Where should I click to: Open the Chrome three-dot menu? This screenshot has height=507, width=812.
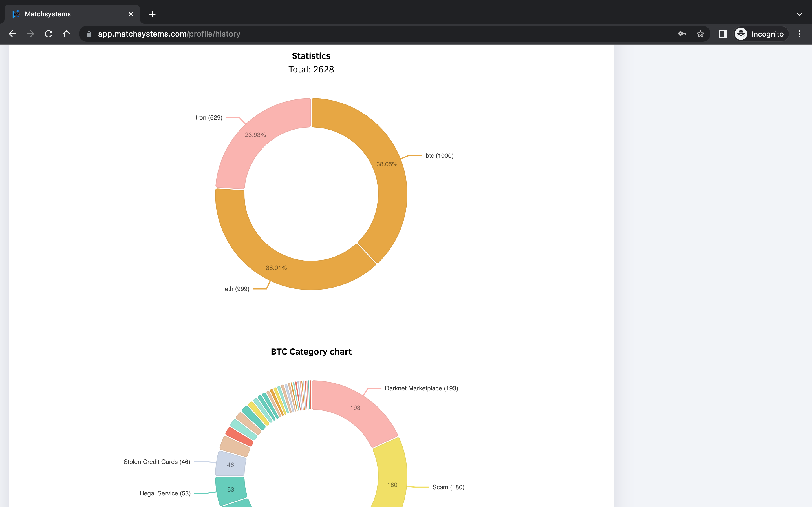(799, 34)
